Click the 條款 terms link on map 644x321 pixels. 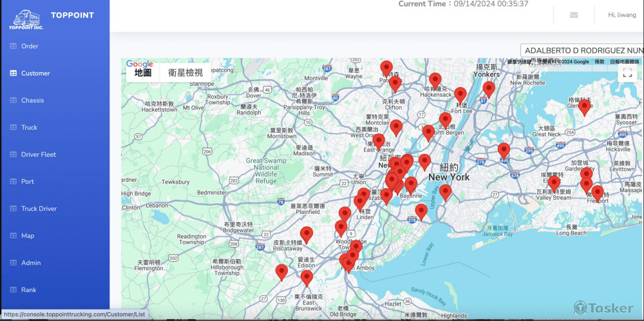point(599,62)
